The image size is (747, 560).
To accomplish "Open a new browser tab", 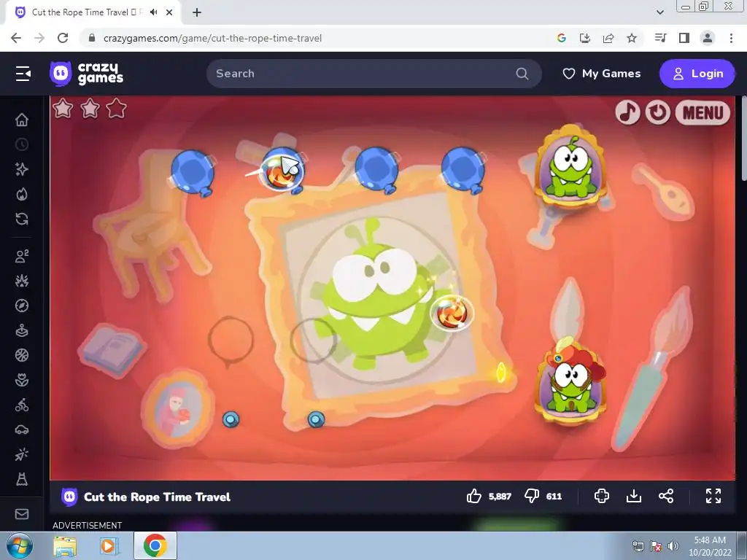I will [x=197, y=12].
